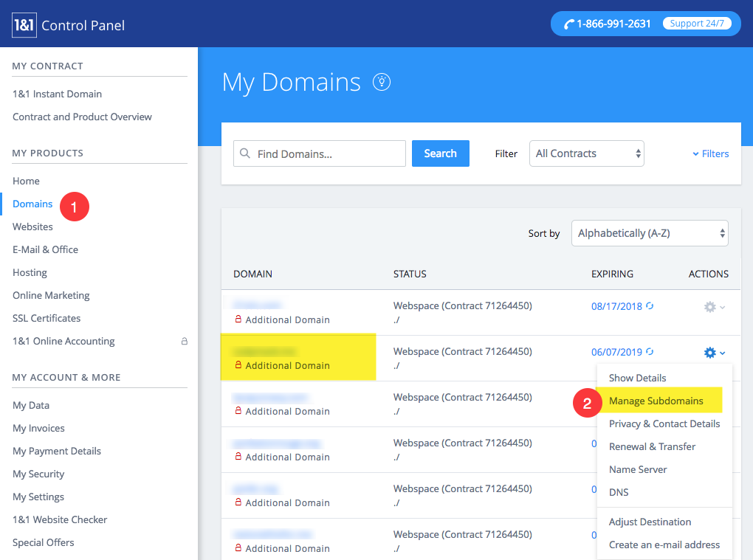Click the EXPIRING column header

[x=612, y=274]
